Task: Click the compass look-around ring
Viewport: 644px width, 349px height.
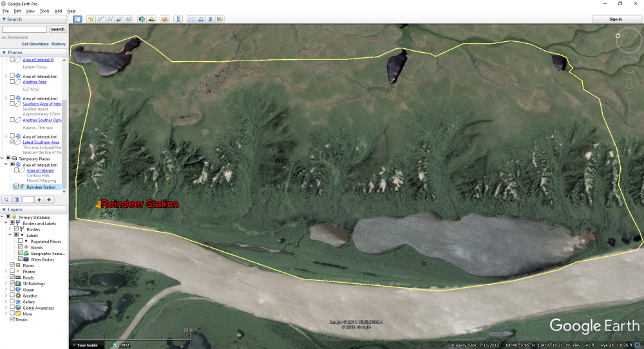Action: pos(629,40)
